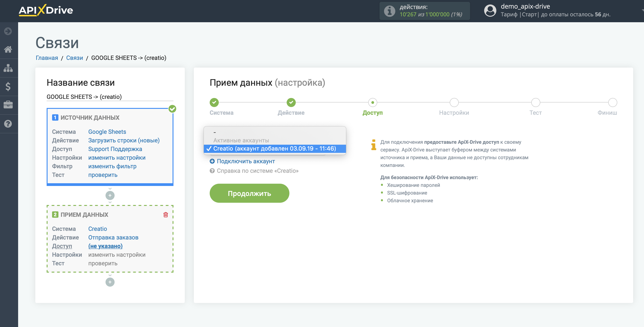The height and width of the screenshot is (327, 644).
Task: Open the connections sitemap icon in sidebar
Action: point(8,68)
